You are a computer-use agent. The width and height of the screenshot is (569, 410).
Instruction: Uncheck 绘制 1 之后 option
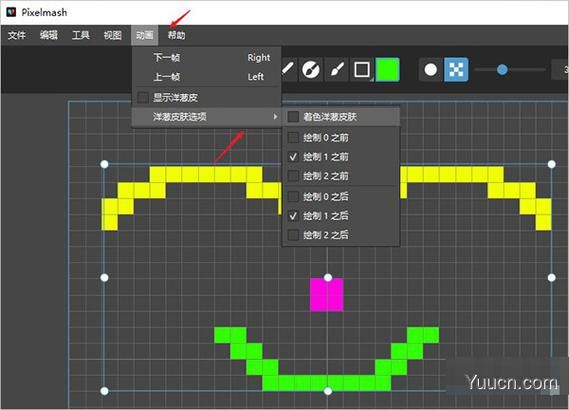(x=293, y=216)
